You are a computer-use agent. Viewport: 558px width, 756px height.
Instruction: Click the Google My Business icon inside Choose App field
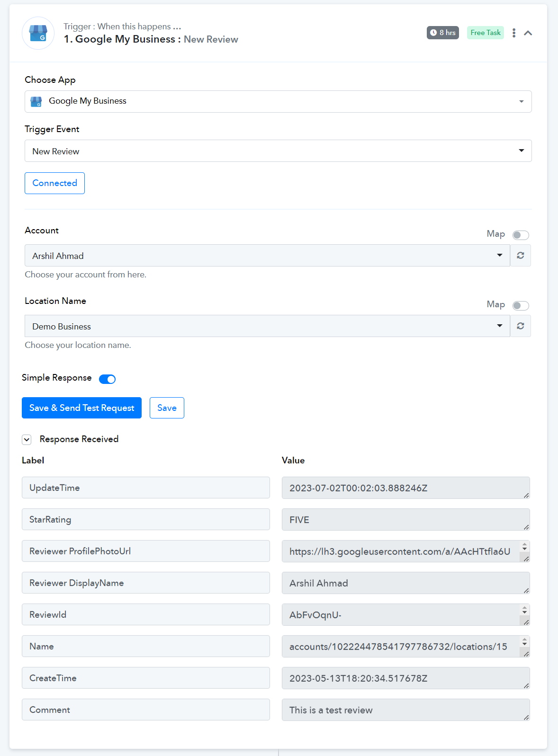[36, 101]
